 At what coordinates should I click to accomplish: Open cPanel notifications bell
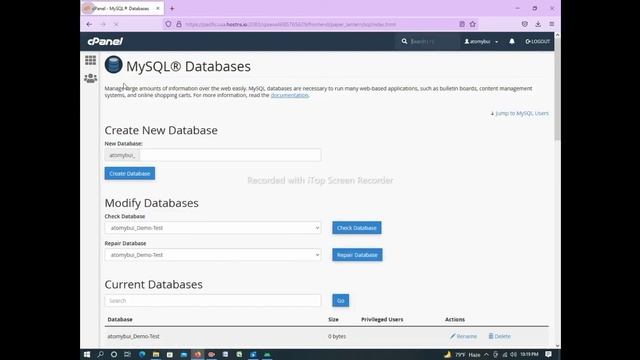click(x=511, y=41)
